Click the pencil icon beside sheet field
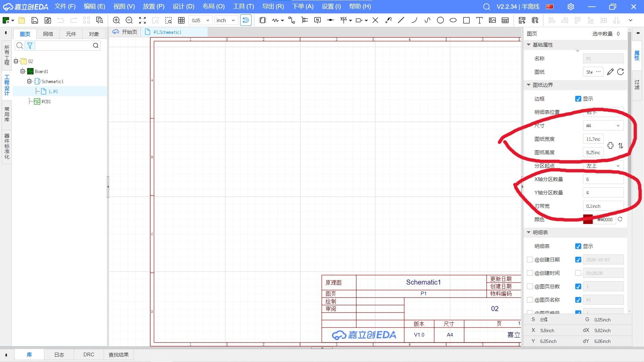The width and height of the screenshot is (644, 362). coord(610,72)
